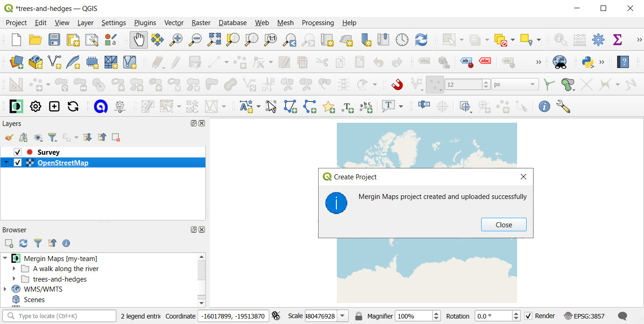Open the Mesh menu
The image size is (644, 324).
click(286, 23)
